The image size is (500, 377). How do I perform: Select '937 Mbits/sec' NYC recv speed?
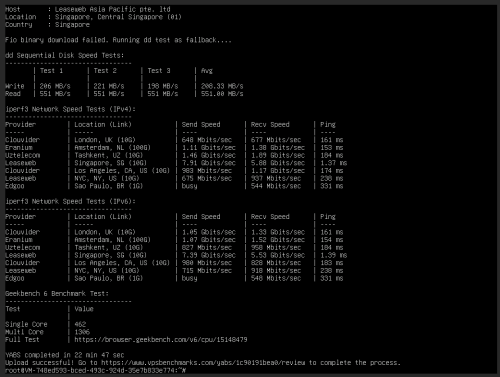tap(276, 178)
